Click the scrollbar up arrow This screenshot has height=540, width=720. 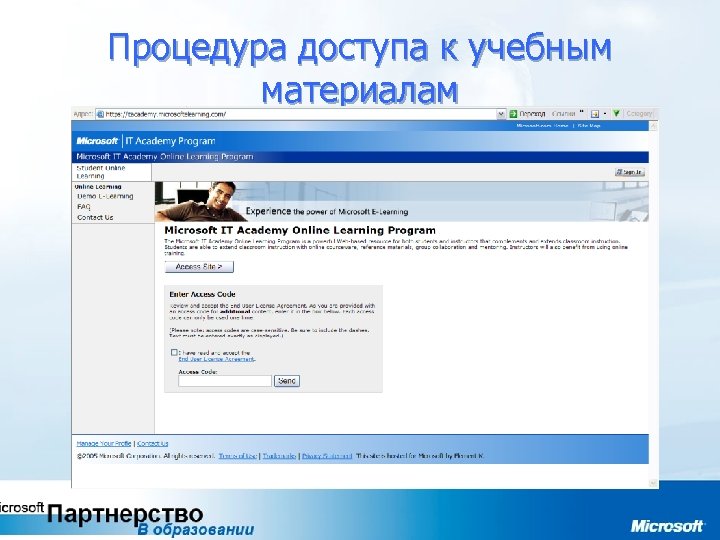pos(653,126)
